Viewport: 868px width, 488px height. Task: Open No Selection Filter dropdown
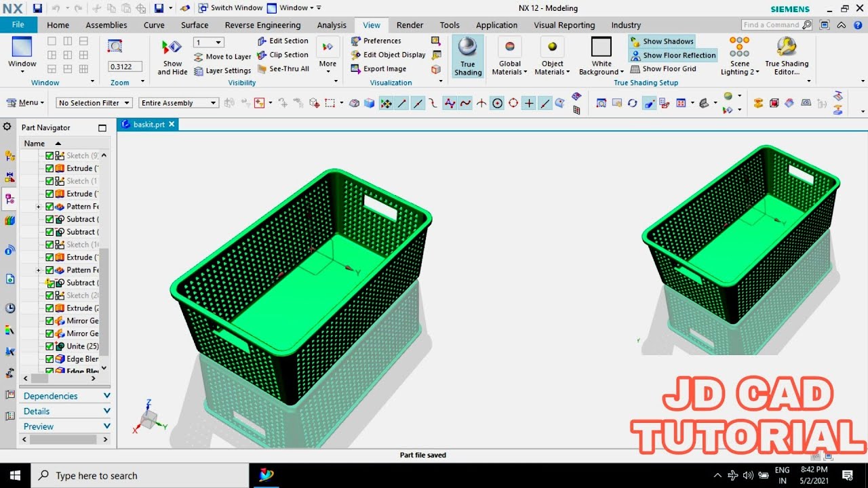click(x=94, y=103)
